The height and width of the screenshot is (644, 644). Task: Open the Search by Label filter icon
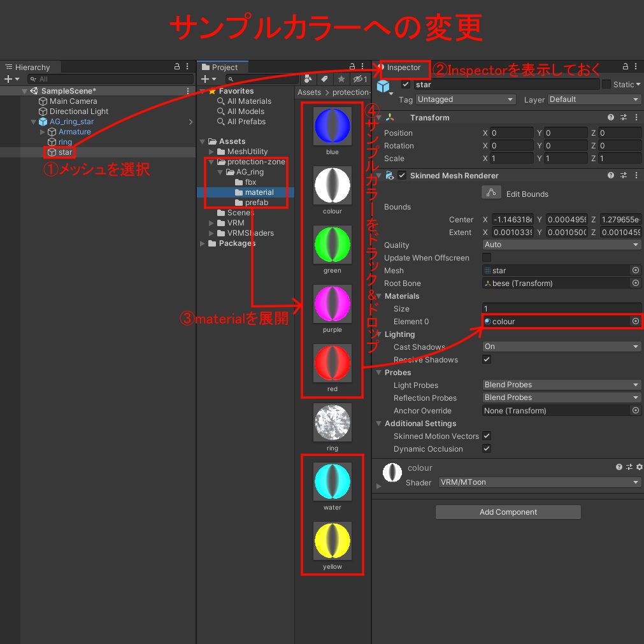[324, 78]
